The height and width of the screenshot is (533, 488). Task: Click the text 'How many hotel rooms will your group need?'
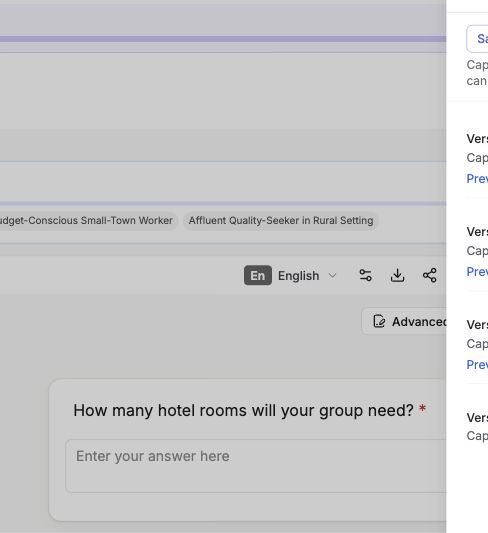pos(243,410)
